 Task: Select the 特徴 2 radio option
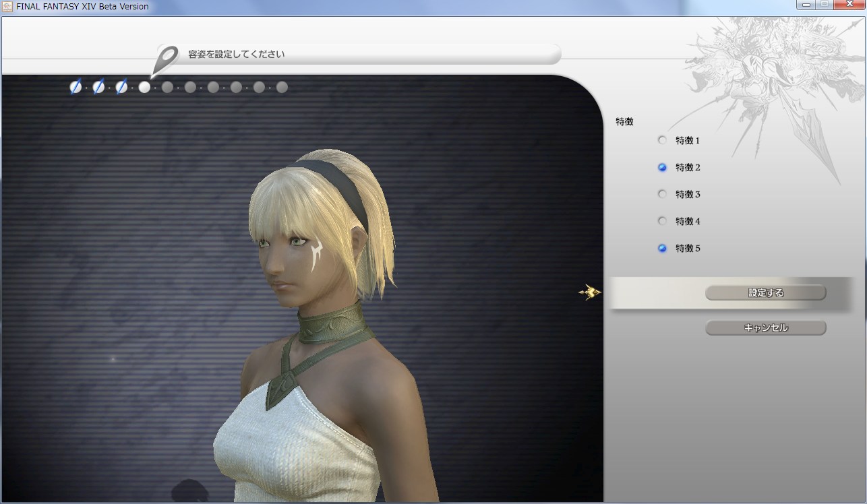(x=662, y=167)
